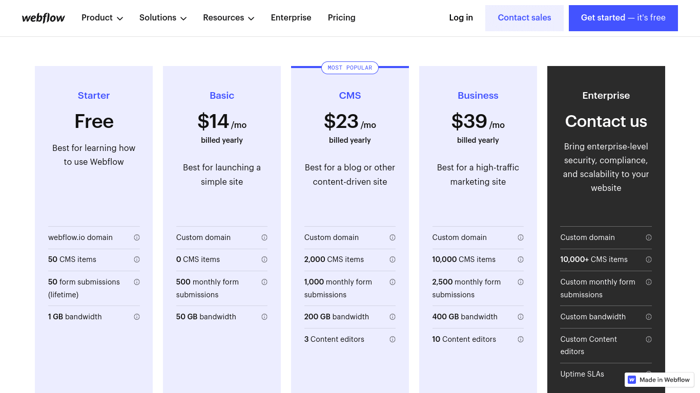Click the $39 /mo price
The width and height of the screenshot is (700, 393).
pyautogui.click(x=478, y=121)
